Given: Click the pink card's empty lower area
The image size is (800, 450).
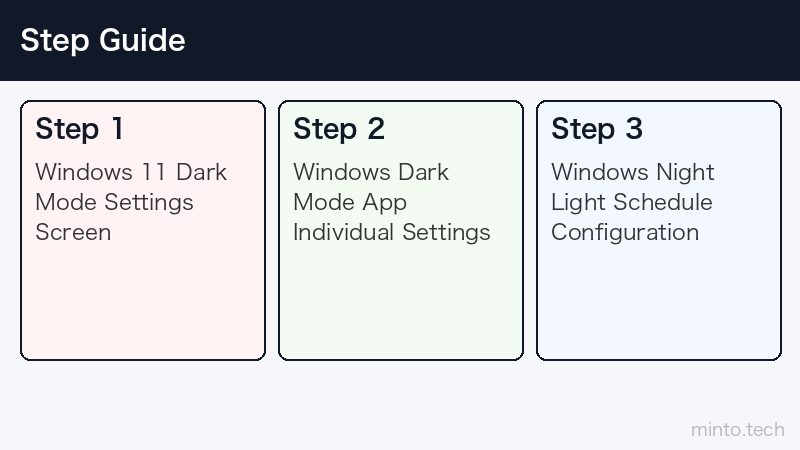Looking at the screenshot, I should 143,304.
